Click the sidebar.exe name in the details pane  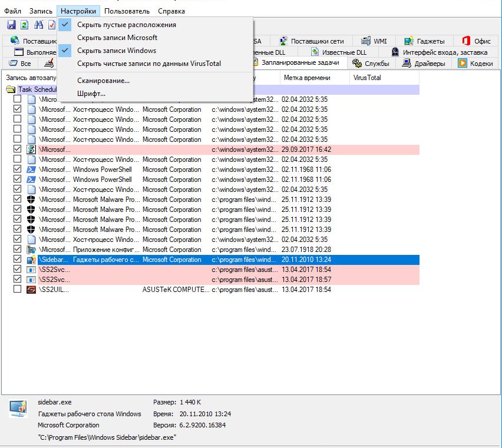point(55,402)
